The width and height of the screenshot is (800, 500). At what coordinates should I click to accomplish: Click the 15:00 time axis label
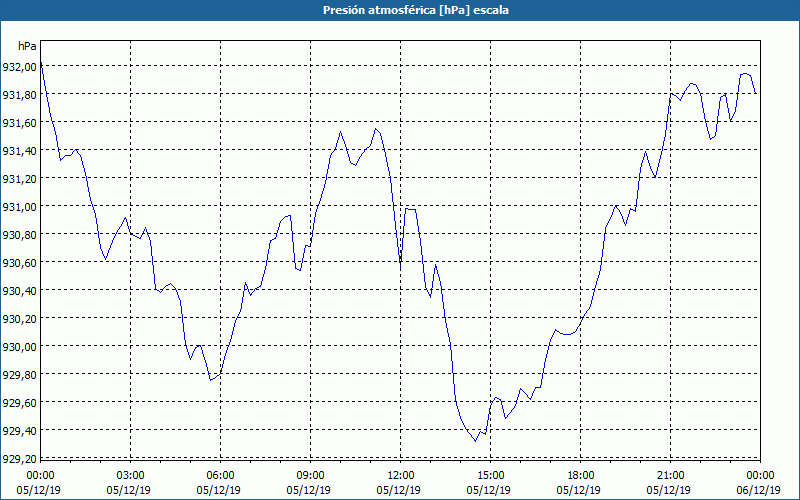[490, 476]
